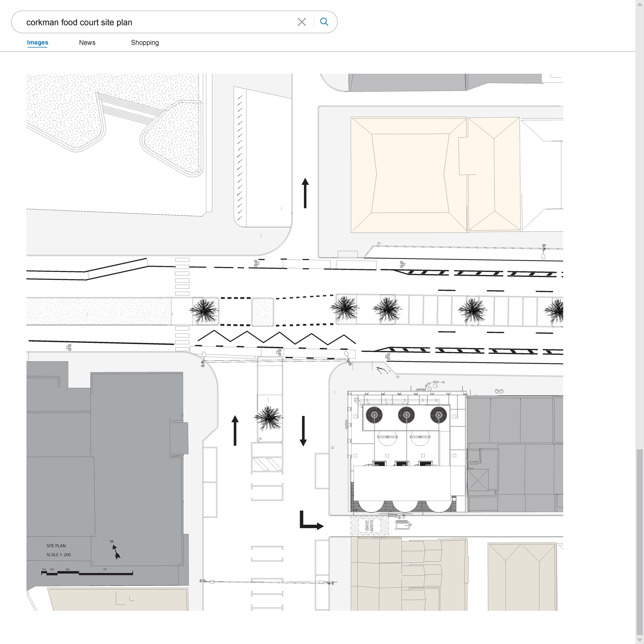Click the SITE PLAN label text

click(56, 546)
